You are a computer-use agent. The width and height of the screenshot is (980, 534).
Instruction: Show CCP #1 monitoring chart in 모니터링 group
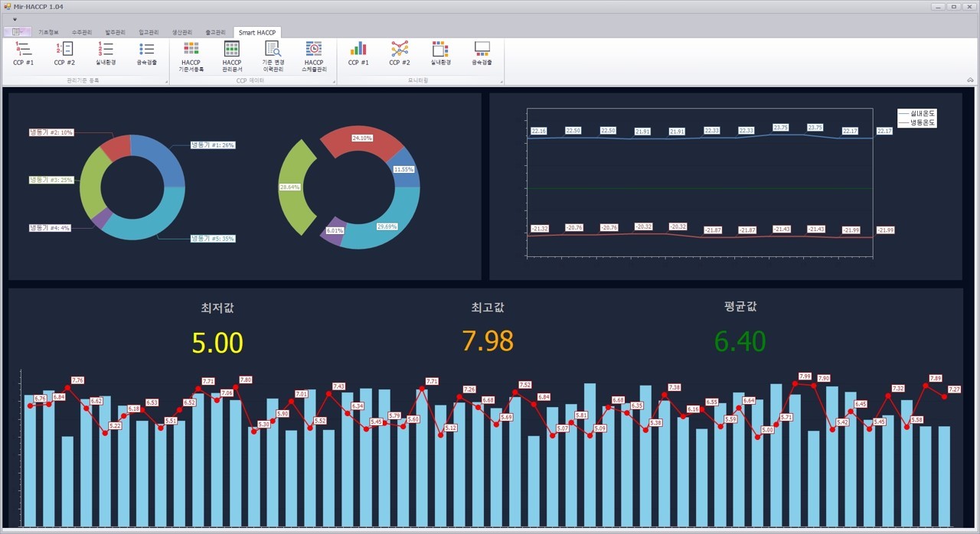point(358,54)
